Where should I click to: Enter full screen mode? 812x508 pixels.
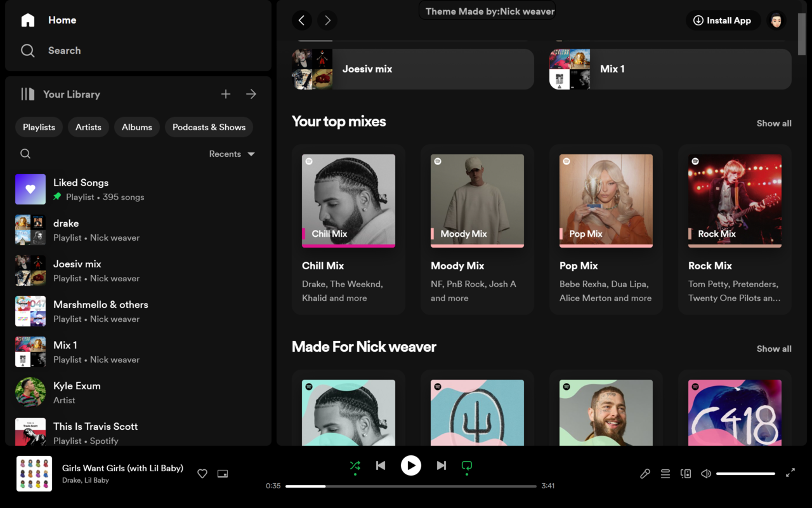tap(790, 473)
